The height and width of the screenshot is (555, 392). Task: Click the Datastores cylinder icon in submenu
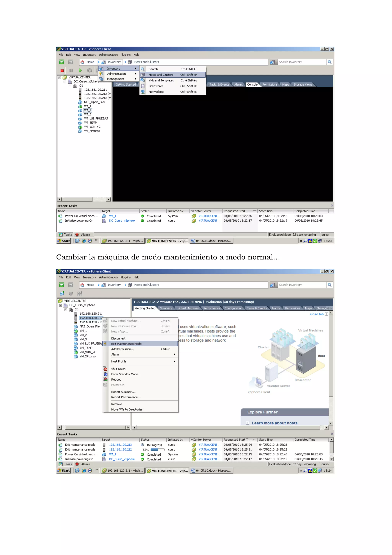(x=143, y=86)
